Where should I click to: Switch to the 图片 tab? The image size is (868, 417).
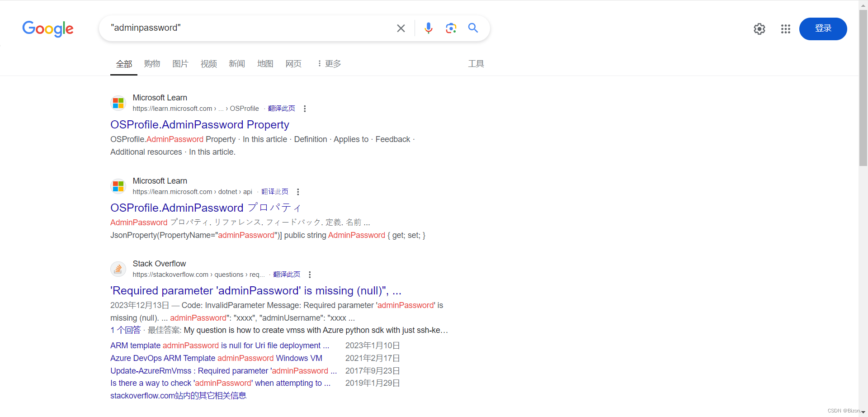(180, 64)
